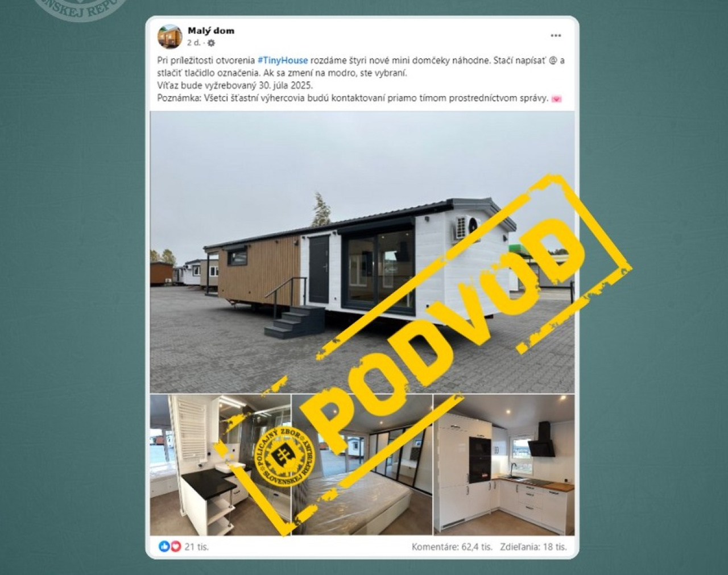Click the pink heart letter emoji
Viewport: 728px width, 575px height.
(x=556, y=98)
